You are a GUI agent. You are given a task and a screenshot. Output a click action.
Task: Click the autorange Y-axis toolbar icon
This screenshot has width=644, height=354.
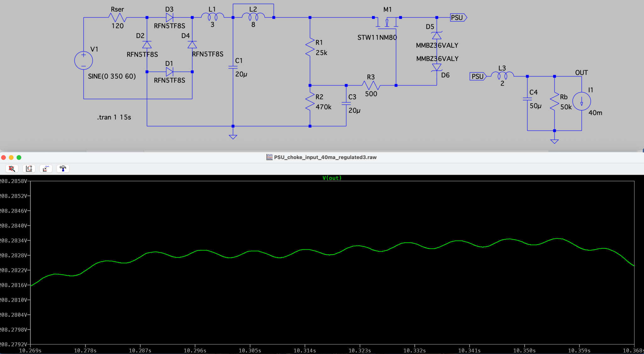[x=29, y=169]
